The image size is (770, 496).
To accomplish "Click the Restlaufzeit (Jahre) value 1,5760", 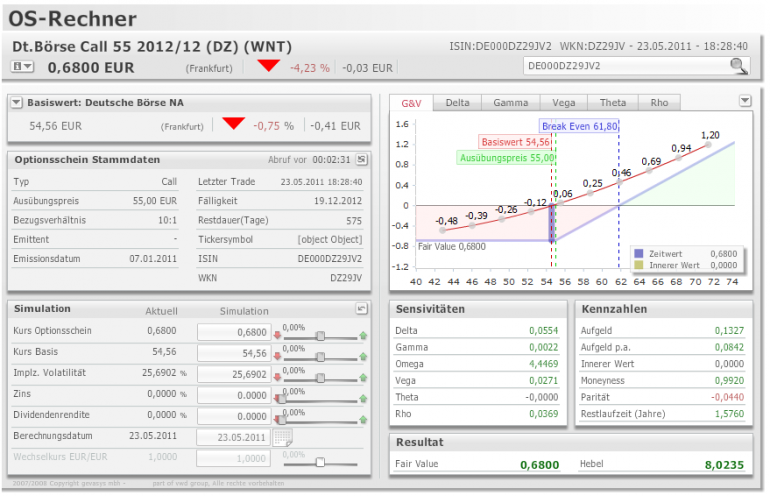I will 729,413.
